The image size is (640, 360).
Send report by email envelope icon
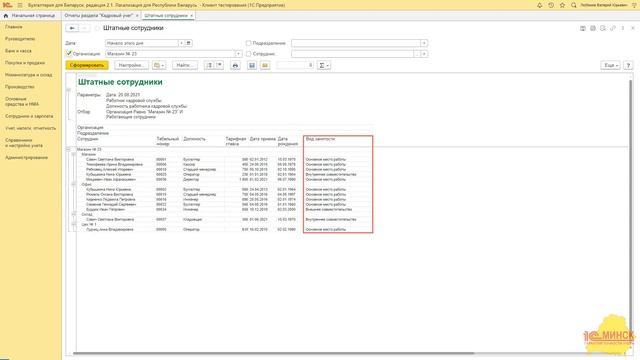pos(265,65)
